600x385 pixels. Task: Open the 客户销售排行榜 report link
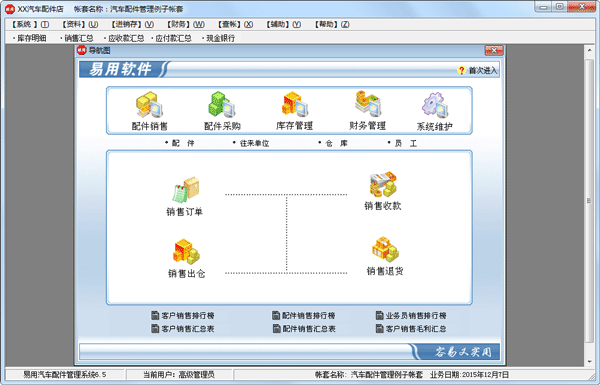click(183, 316)
